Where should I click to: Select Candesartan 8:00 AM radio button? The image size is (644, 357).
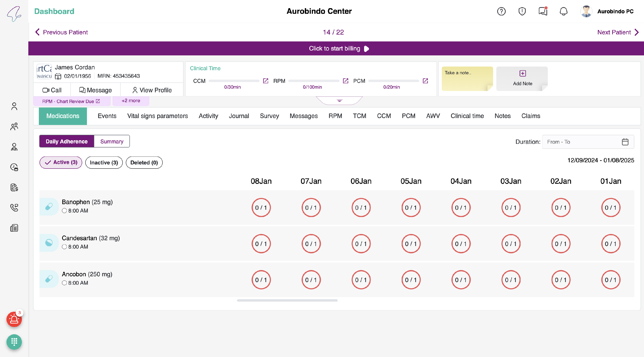(x=64, y=247)
